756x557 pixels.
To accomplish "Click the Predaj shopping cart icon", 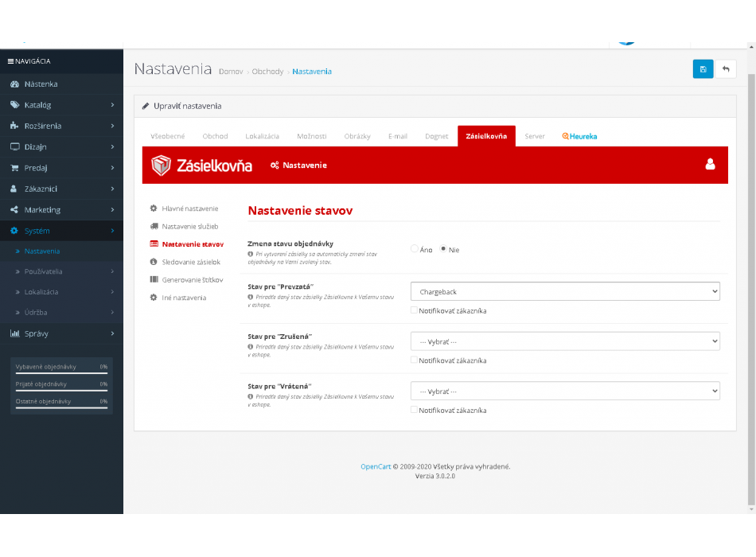I will pos(14,168).
